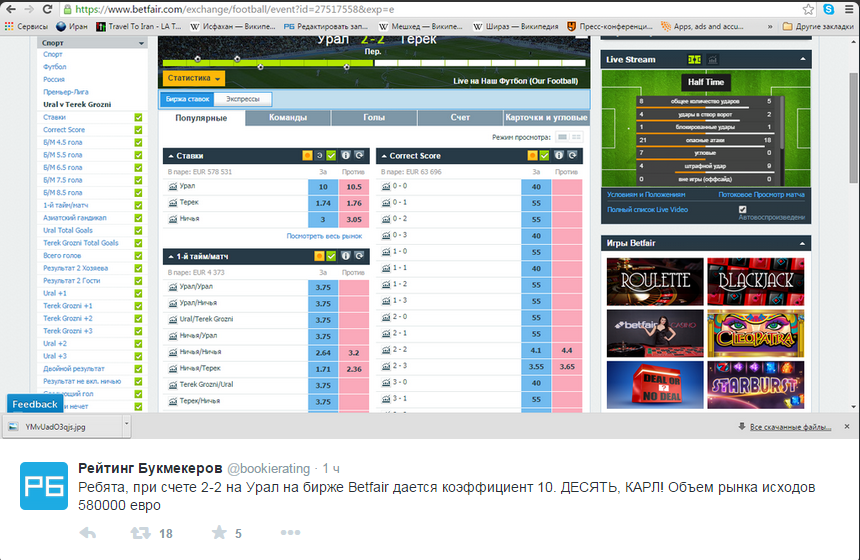860x560 pixels.
Task: Click the pink lay odds 1.76 for Терек
Action: click(354, 203)
